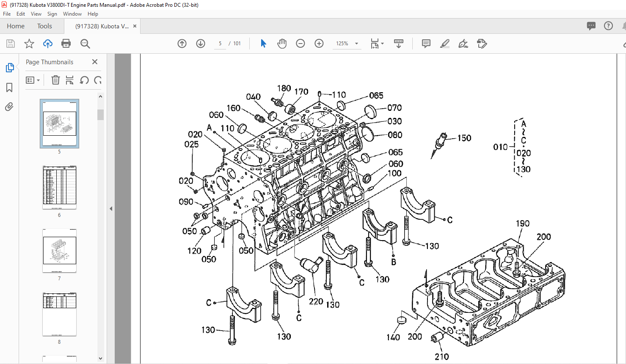Open the File menu
Image resolution: width=626 pixels, height=364 pixels.
[7, 14]
